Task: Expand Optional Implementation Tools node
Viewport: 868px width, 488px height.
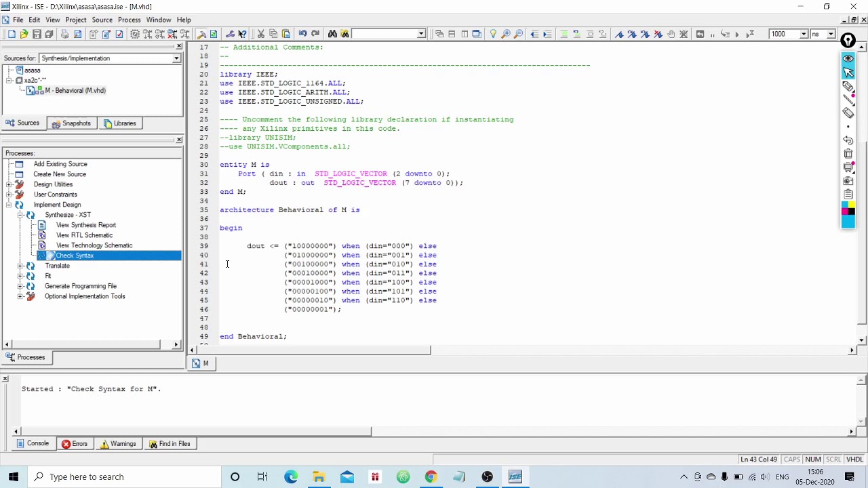Action: coord(20,296)
